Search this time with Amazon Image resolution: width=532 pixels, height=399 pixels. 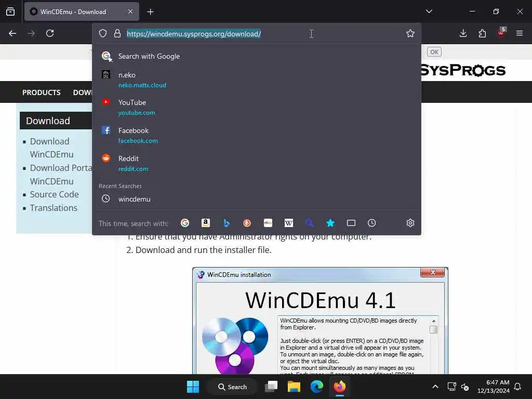[206, 223]
